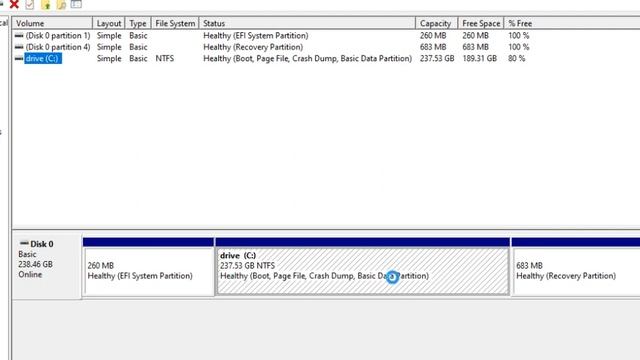Screen dimensions: 640x360
Task: Select the drive (C:) volume in the list
Action: (42, 58)
